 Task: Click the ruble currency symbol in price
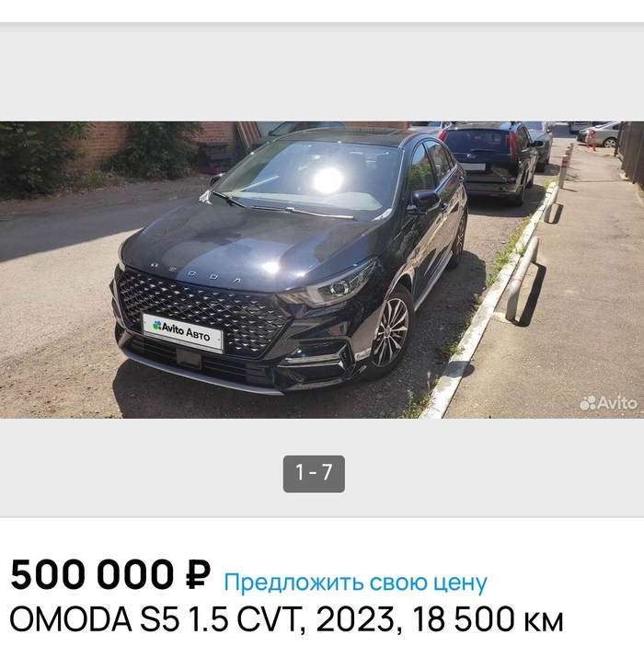197,575
